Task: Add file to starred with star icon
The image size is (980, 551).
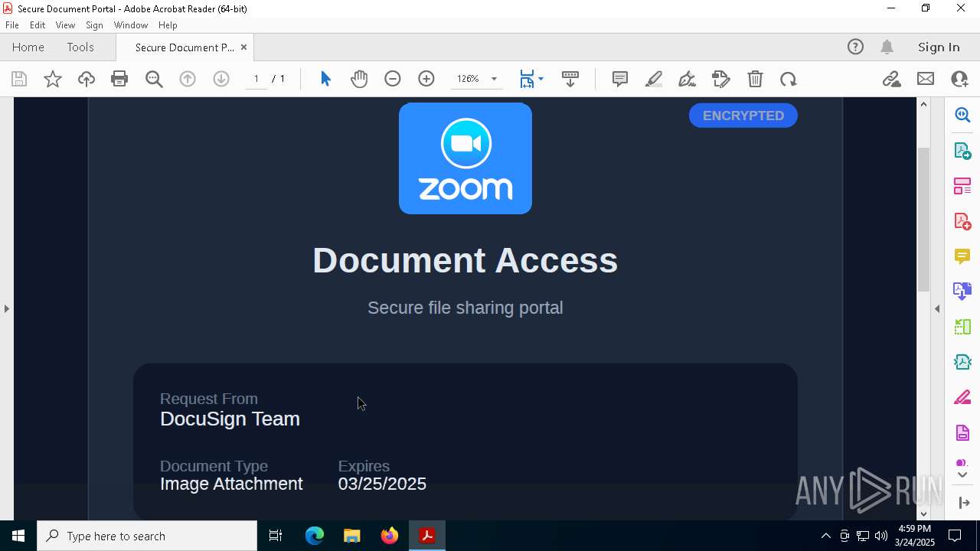Action: click(x=53, y=79)
